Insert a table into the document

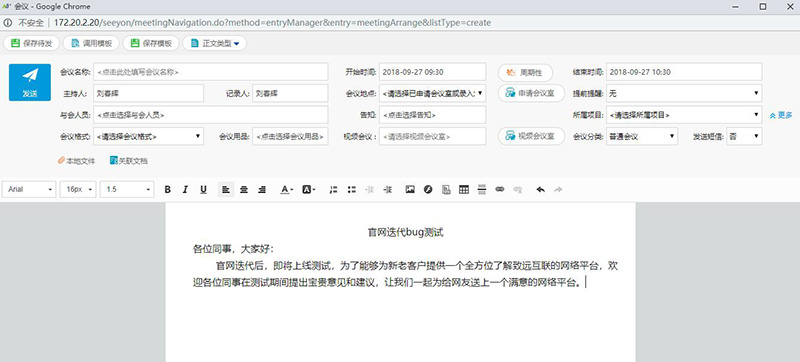click(x=464, y=190)
